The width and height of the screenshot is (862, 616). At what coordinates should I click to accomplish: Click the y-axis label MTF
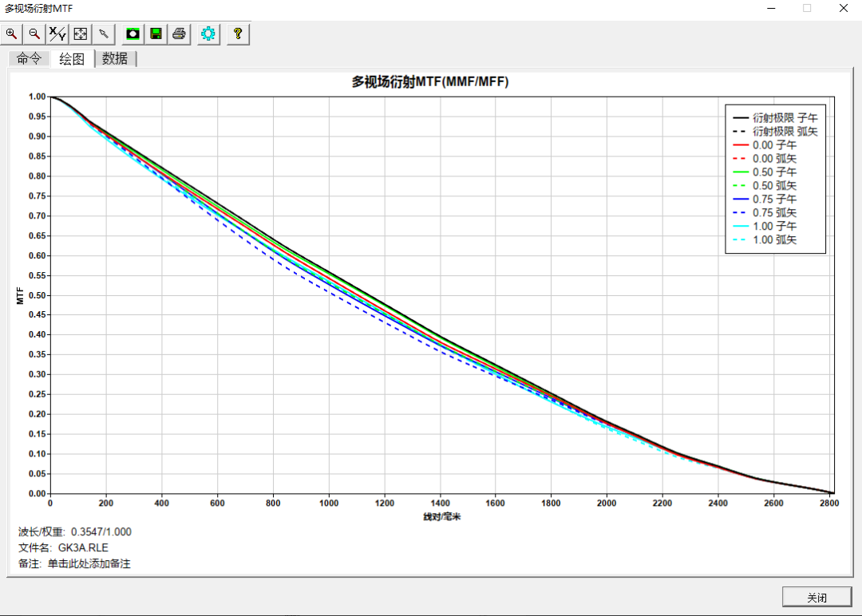pyautogui.click(x=20, y=296)
